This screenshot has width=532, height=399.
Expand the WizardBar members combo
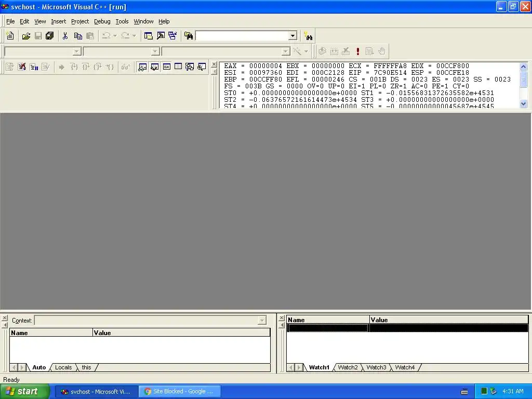pyautogui.click(x=286, y=51)
